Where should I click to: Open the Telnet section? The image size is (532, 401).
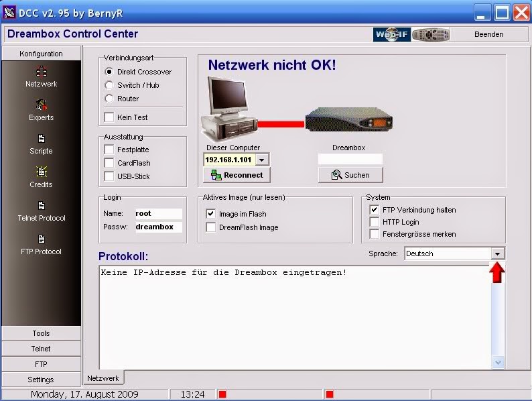click(x=41, y=349)
